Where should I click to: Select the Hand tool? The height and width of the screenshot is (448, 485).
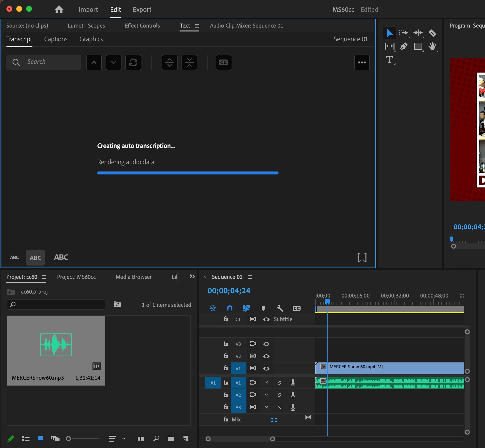(x=432, y=46)
